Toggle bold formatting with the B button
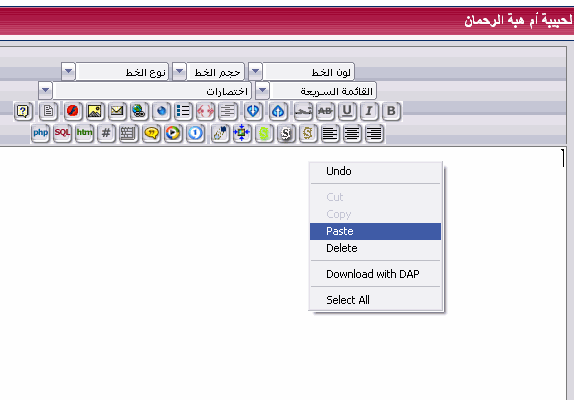The image size is (574, 400). click(391, 111)
